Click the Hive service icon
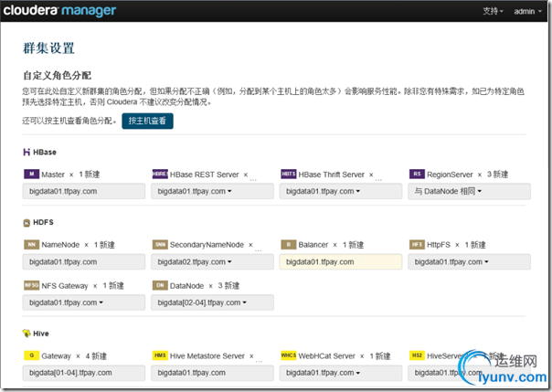This screenshot has width=552, height=392. click(x=27, y=334)
